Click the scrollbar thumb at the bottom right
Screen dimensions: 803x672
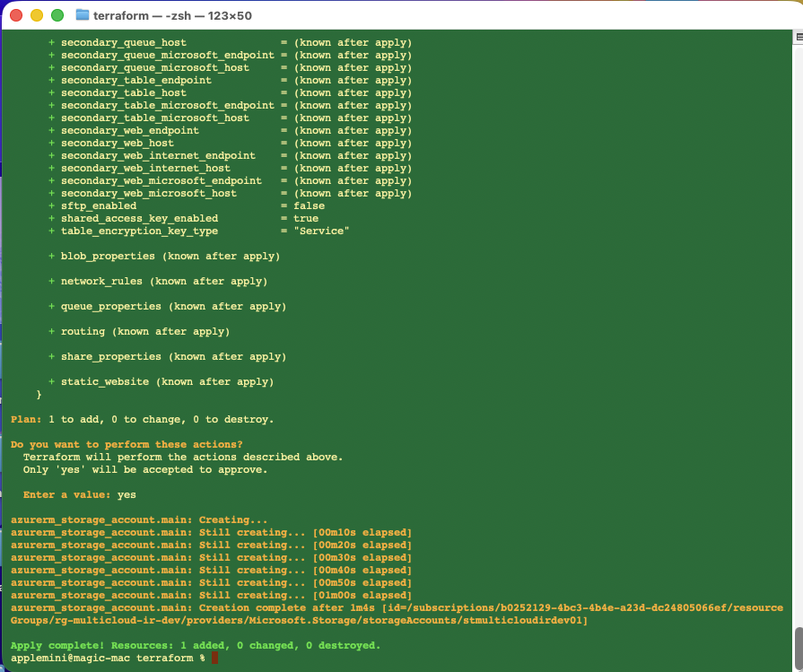[x=799, y=647]
